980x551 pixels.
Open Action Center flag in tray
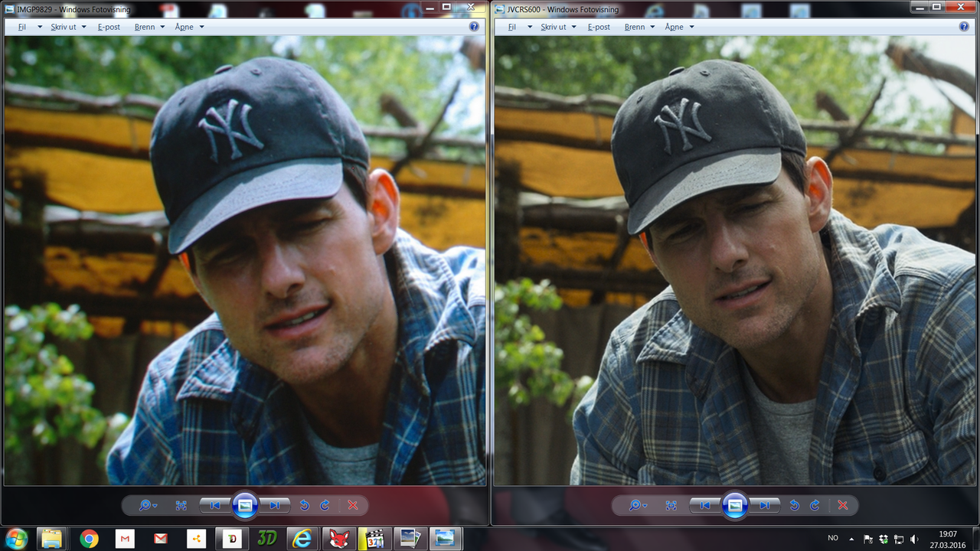pos(868,539)
